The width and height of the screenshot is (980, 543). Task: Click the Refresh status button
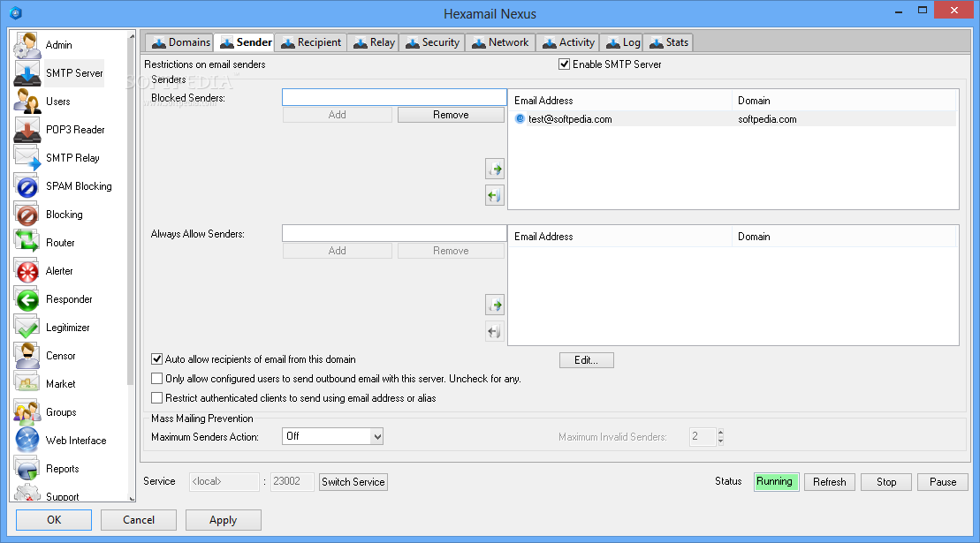pyautogui.click(x=830, y=482)
